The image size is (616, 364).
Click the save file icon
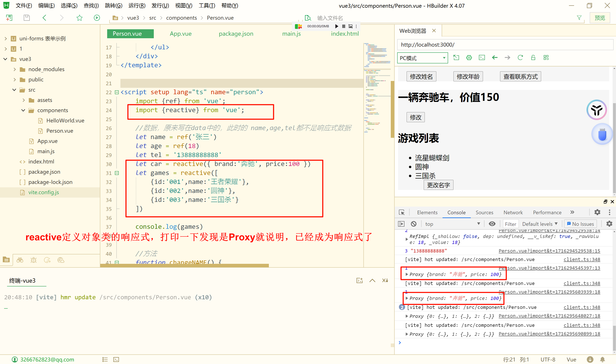click(27, 18)
